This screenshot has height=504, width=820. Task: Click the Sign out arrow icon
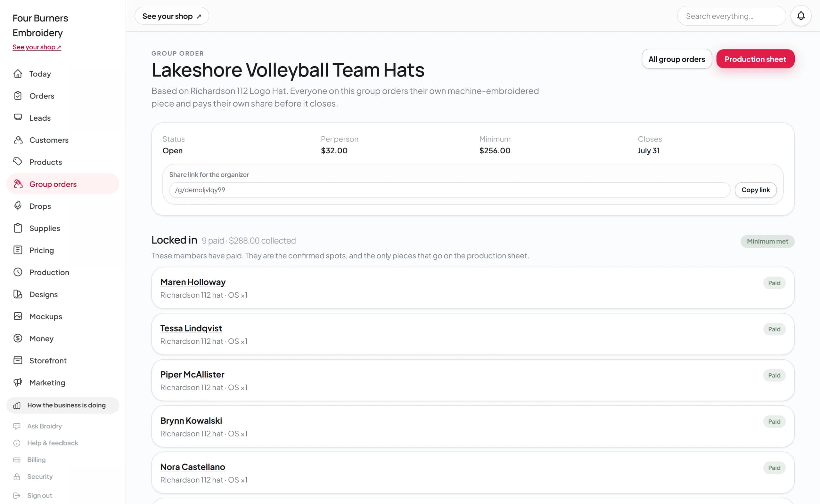17,495
